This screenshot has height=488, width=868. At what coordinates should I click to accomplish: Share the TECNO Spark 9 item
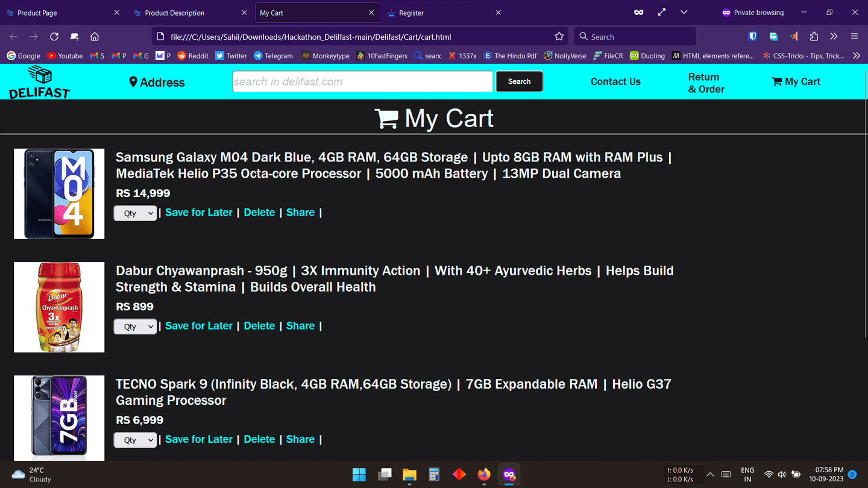(300, 439)
